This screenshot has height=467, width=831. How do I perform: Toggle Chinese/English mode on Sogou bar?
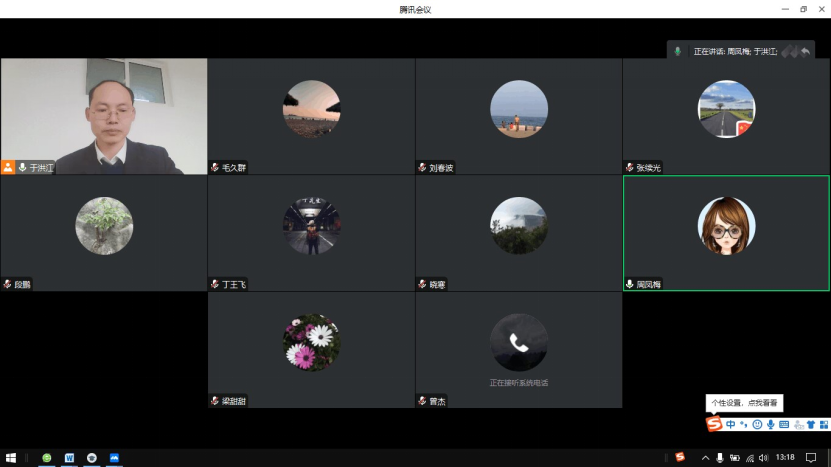731,425
